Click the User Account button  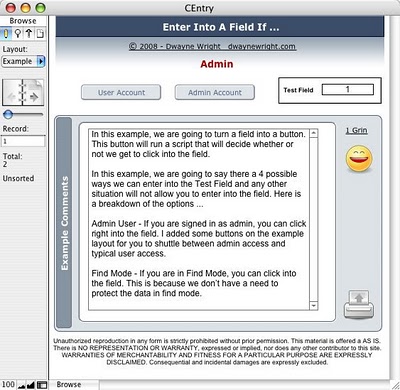pyautogui.click(x=121, y=92)
